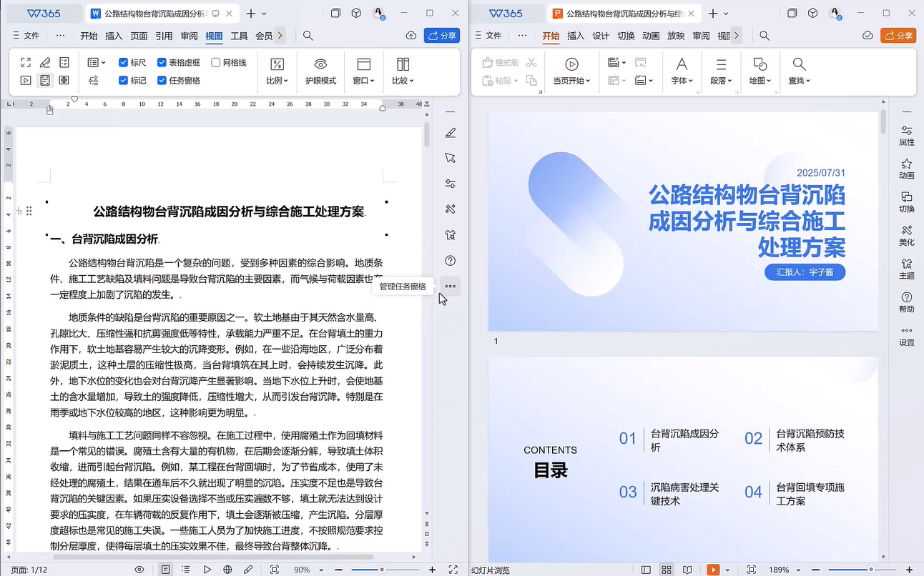Expand the Font (字体) dropdown in the presentation
Image resolution: width=924 pixels, height=576 pixels.
point(682,81)
